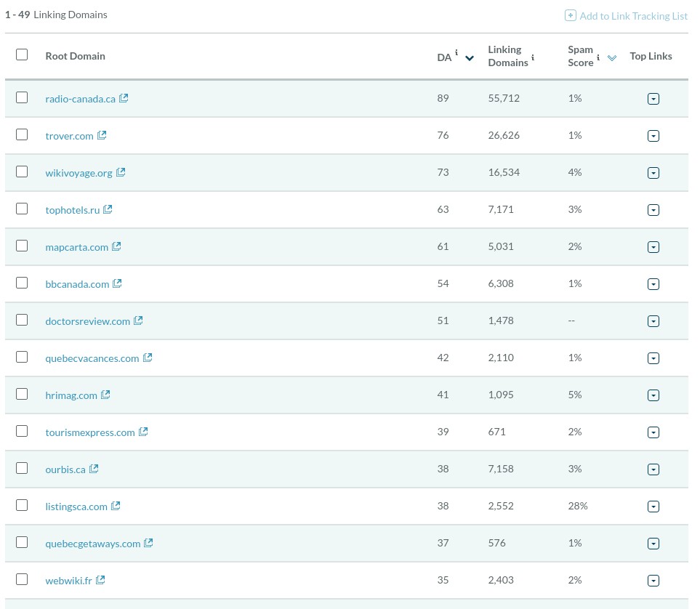Open quebecvacances.com external link icon
This screenshot has height=609, width=700.
pyautogui.click(x=148, y=358)
